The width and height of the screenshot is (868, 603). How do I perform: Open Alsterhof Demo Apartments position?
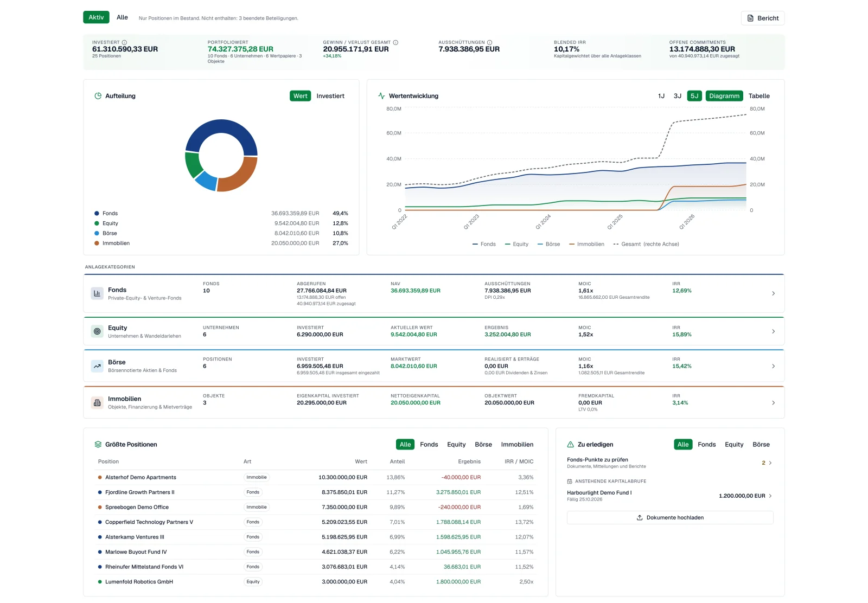pyautogui.click(x=141, y=478)
